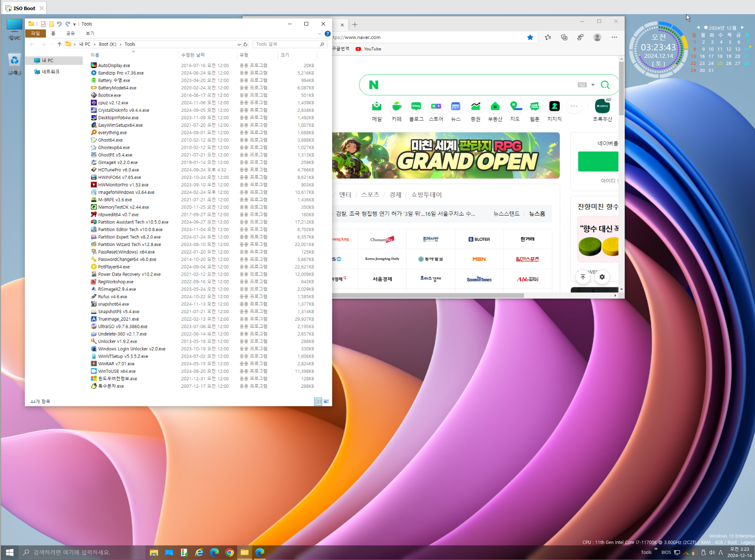Open the 공유 ribbon tab in Explorer
The height and width of the screenshot is (560, 755).
point(70,34)
